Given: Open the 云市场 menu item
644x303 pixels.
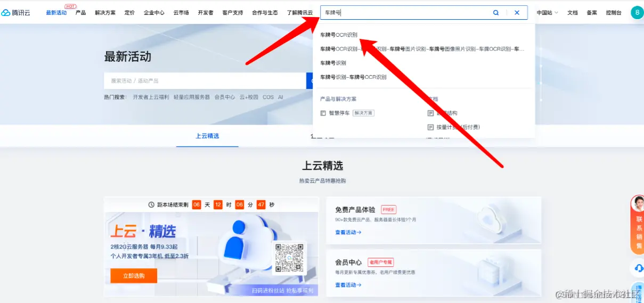Looking at the screenshot, I should coord(181,12).
